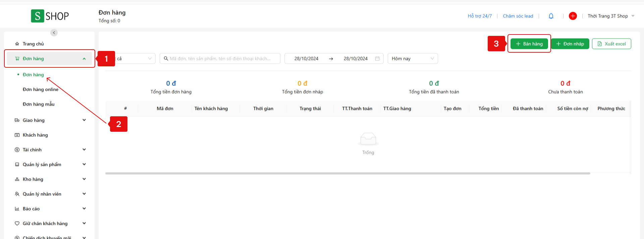Screen dimensions: 644x239
Task: Select Đơn hàng mẫu in sidebar
Action: [39, 104]
